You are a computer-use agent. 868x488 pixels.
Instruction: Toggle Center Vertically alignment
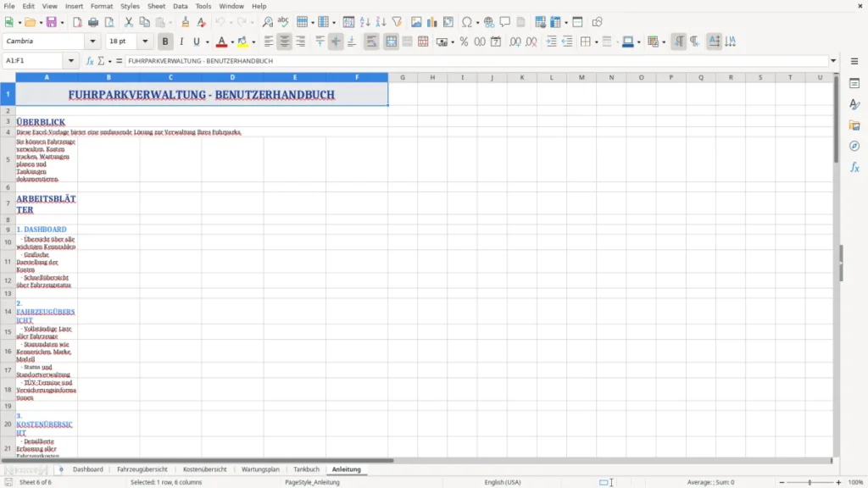pyautogui.click(x=336, y=42)
